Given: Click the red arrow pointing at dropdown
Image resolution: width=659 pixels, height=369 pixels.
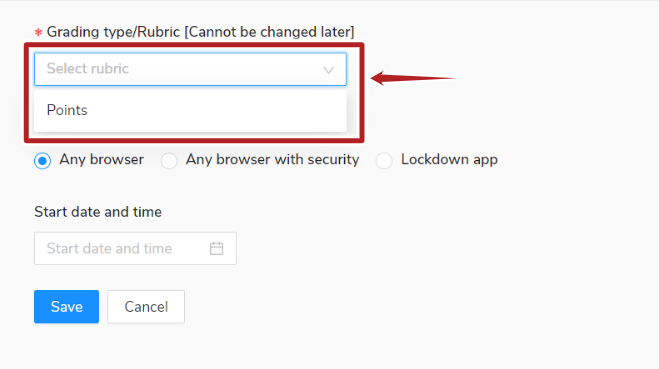Looking at the screenshot, I should coord(413,78).
